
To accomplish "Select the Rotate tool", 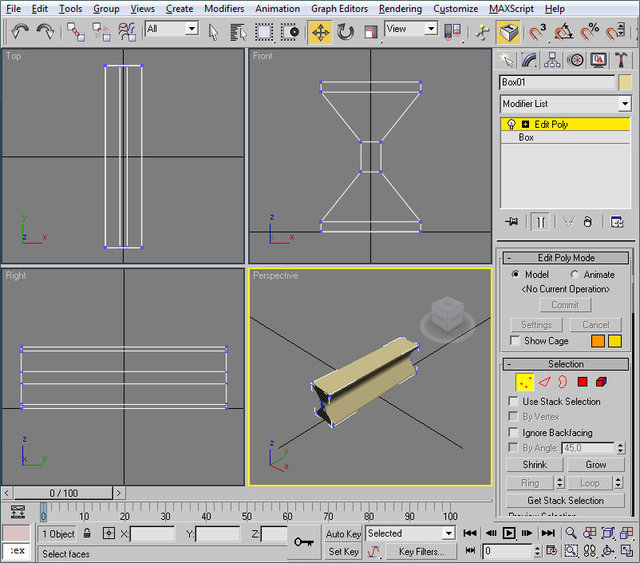I will tap(345, 31).
